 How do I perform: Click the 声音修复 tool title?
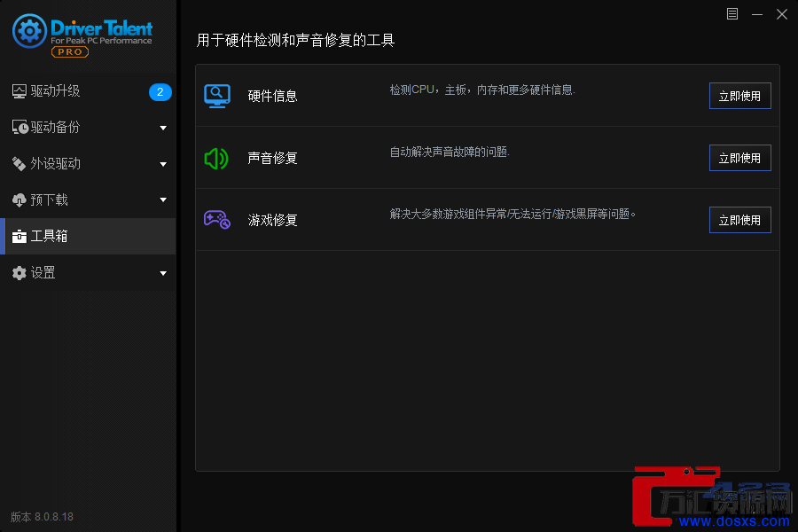(272, 158)
